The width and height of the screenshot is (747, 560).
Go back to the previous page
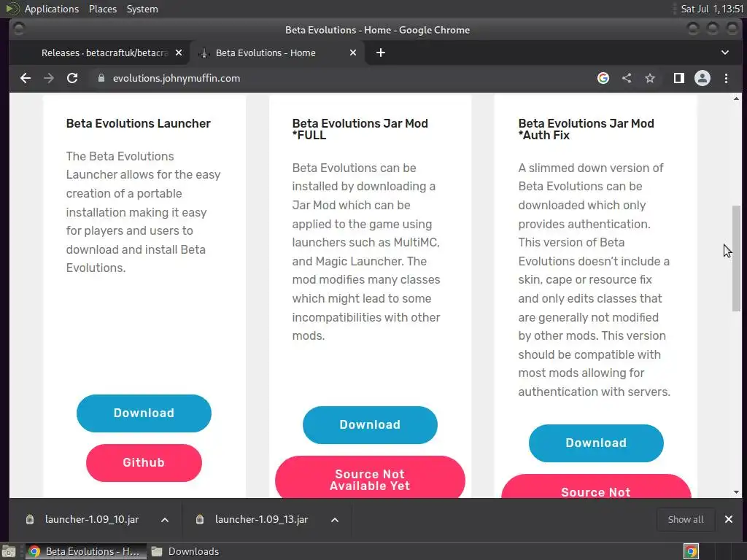pos(26,78)
